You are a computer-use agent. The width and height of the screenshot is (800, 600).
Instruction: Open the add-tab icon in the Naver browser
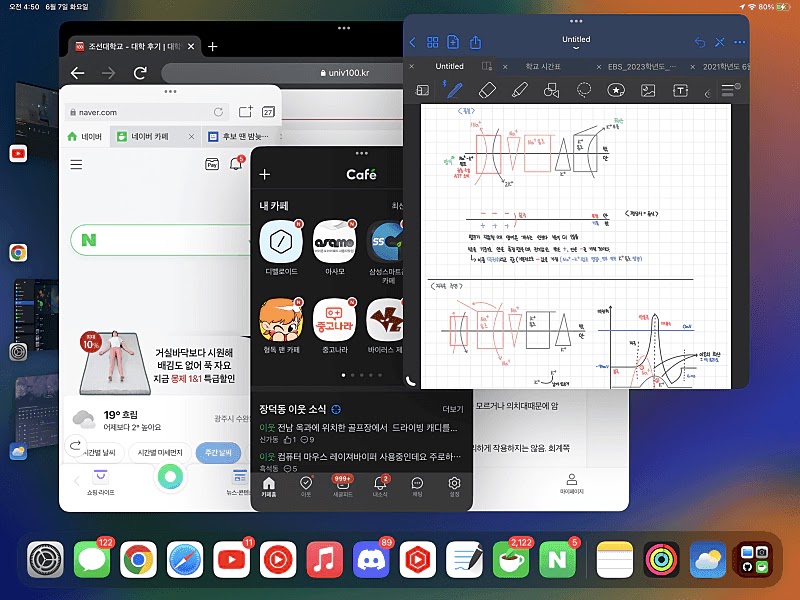(x=246, y=112)
